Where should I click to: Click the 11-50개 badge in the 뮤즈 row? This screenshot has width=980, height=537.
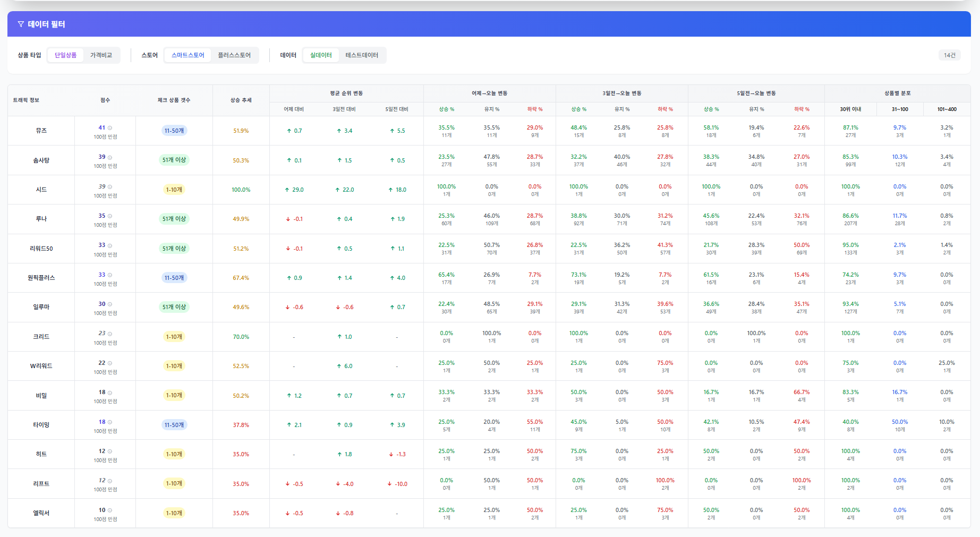click(174, 131)
